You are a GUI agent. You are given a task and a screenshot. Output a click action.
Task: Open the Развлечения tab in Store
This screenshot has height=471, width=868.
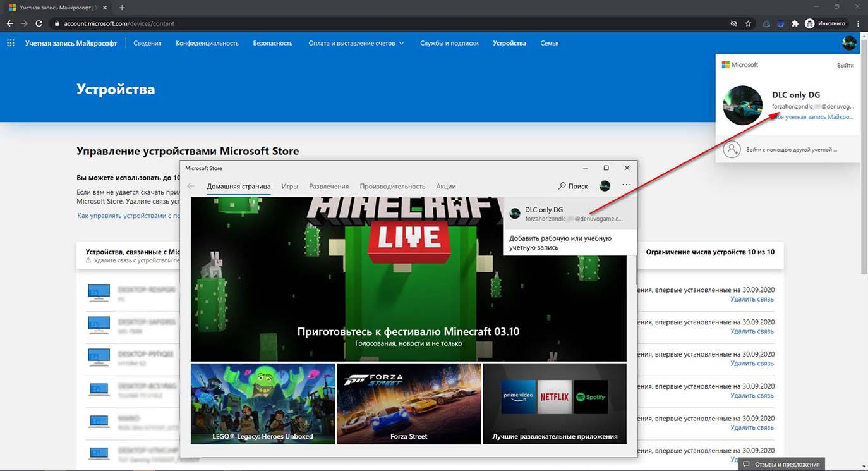329,187
